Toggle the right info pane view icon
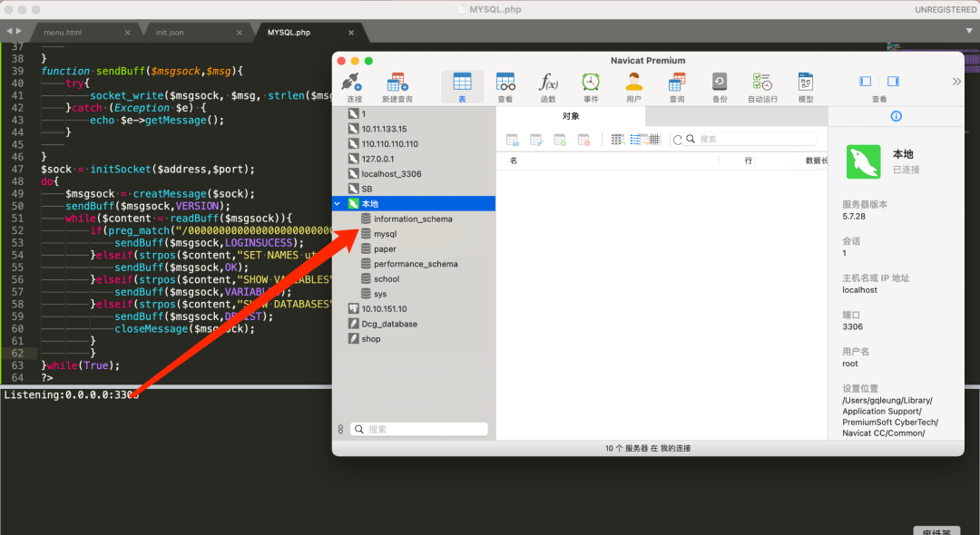This screenshot has width=980, height=535. pos(893,81)
